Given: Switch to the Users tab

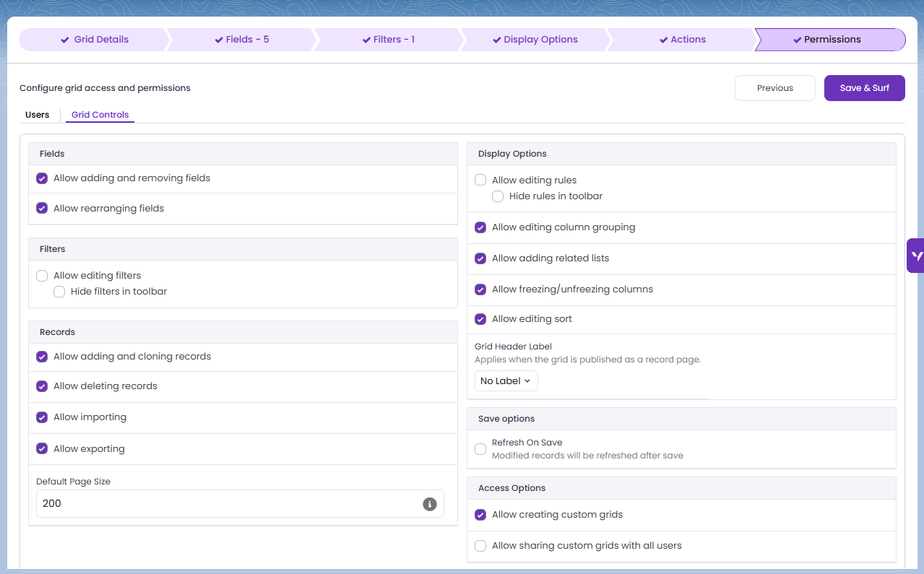Looking at the screenshot, I should (x=38, y=115).
